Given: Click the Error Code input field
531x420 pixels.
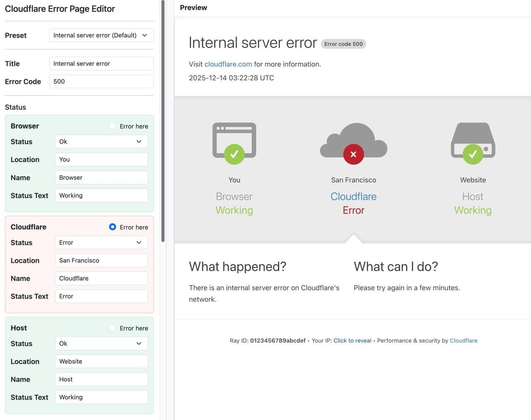Looking at the screenshot, I should pyautogui.click(x=101, y=81).
